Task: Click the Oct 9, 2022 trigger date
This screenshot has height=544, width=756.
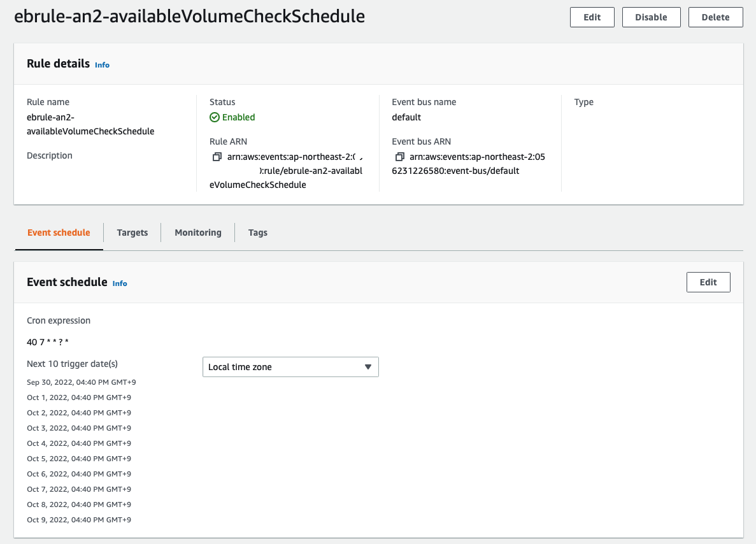Action: tap(79, 520)
